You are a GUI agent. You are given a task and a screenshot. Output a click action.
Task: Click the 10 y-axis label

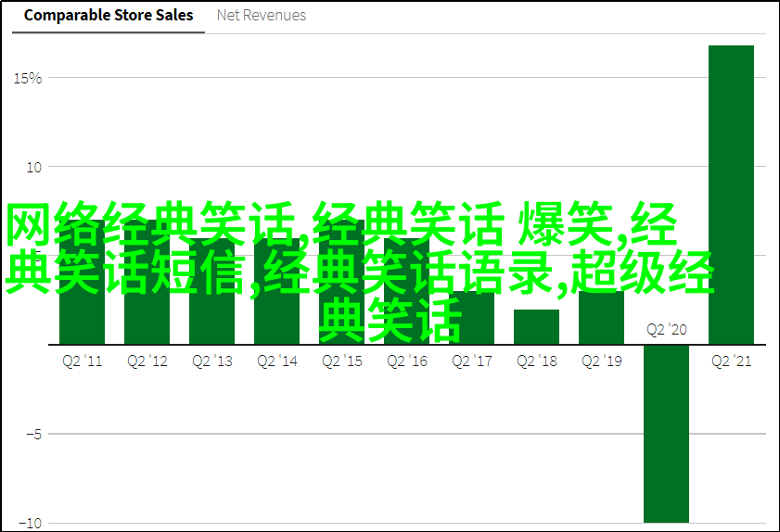tap(33, 168)
